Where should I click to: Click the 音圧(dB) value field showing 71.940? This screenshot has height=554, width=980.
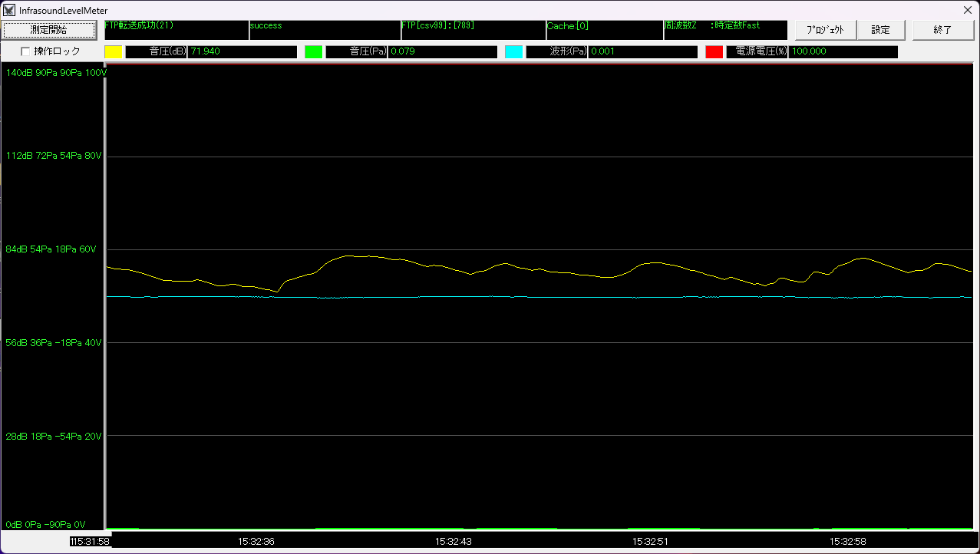242,52
